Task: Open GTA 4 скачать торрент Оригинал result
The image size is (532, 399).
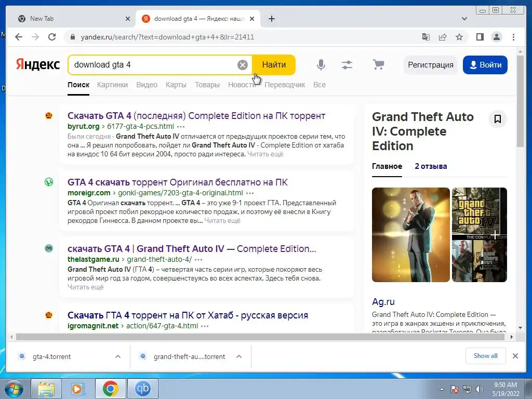Action: (178, 182)
